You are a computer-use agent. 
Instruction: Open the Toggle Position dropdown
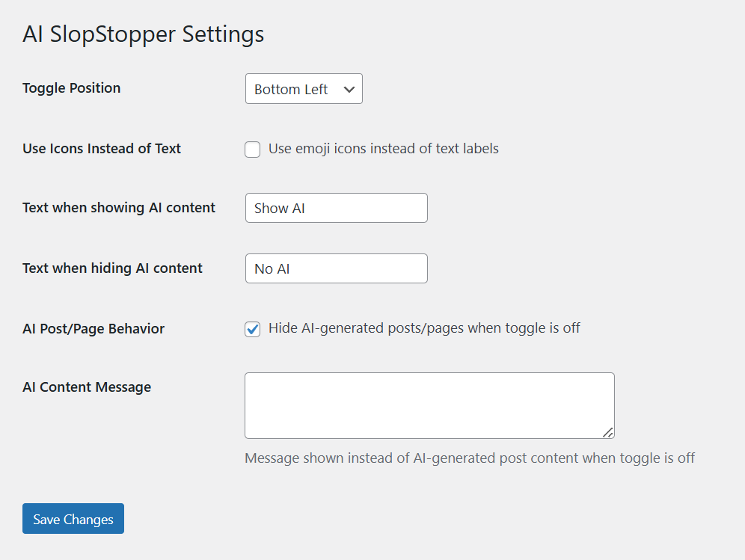tap(303, 89)
